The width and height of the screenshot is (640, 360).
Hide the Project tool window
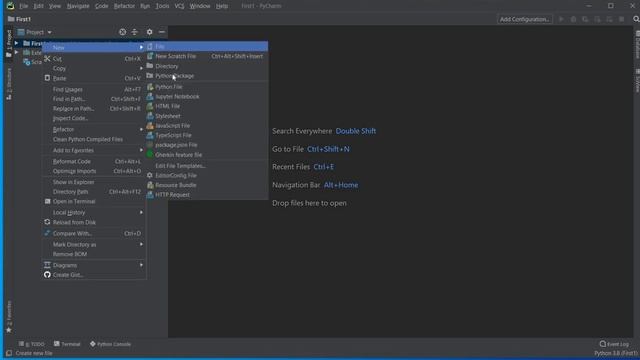coord(162,32)
